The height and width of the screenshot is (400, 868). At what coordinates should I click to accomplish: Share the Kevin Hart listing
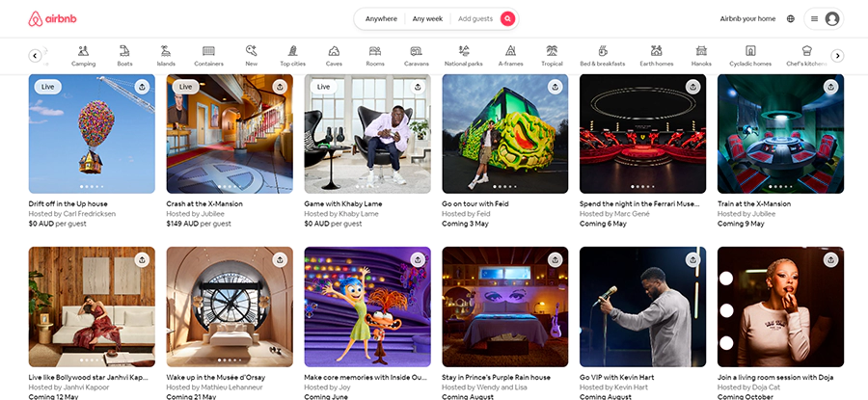(x=692, y=259)
